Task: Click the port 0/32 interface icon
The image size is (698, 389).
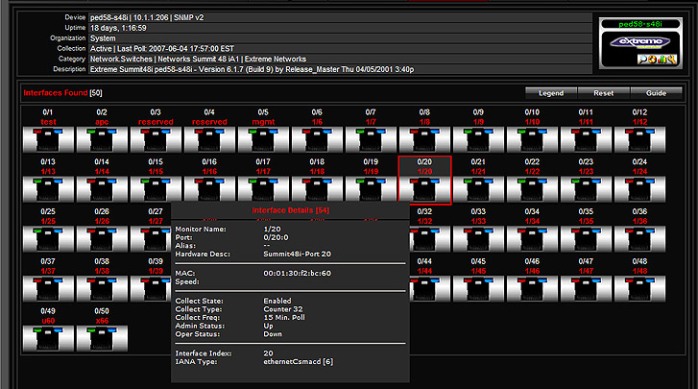Action: (430, 239)
